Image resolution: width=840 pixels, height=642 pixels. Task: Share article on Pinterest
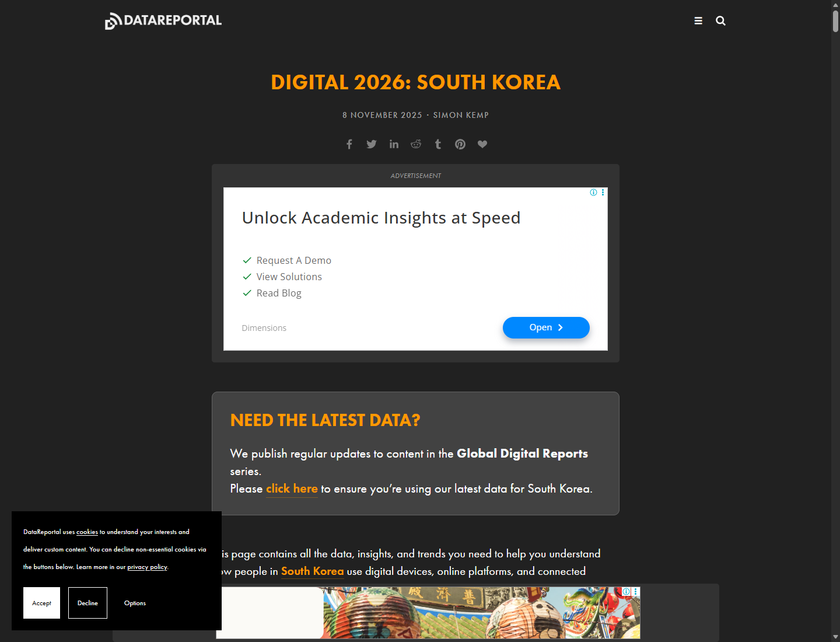pyautogui.click(x=460, y=144)
